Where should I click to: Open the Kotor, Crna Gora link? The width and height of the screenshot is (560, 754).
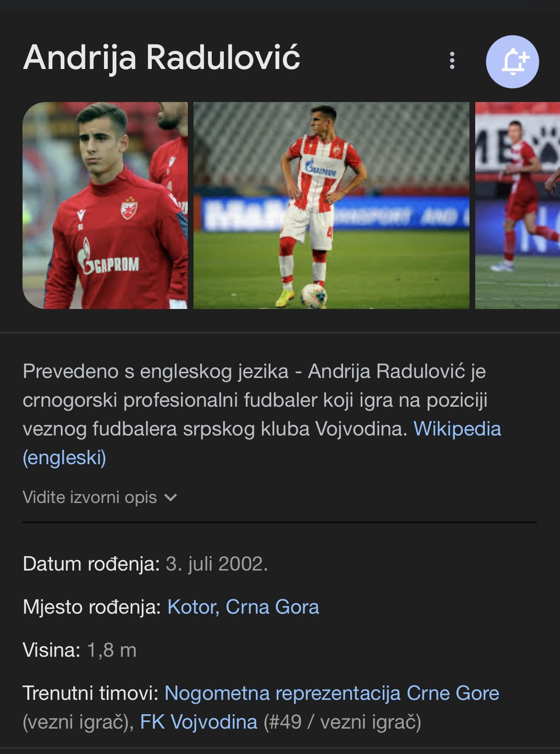tap(243, 607)
